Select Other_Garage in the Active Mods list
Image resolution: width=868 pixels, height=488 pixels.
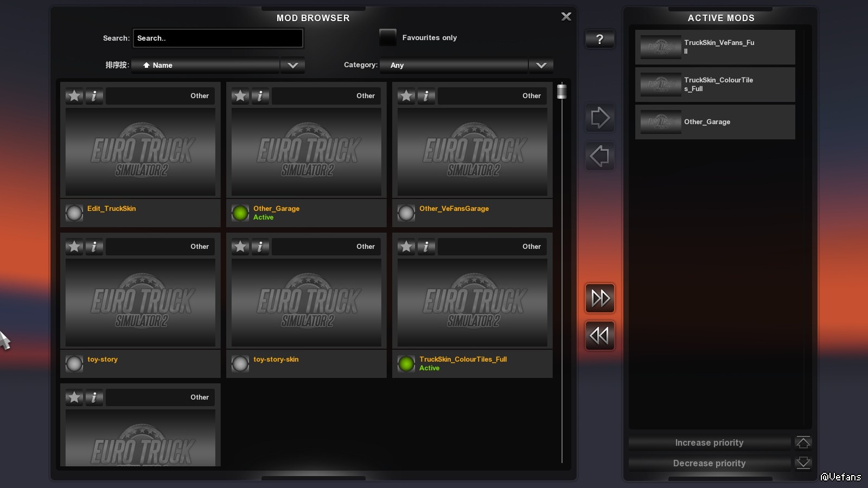(x=715, y=122)
